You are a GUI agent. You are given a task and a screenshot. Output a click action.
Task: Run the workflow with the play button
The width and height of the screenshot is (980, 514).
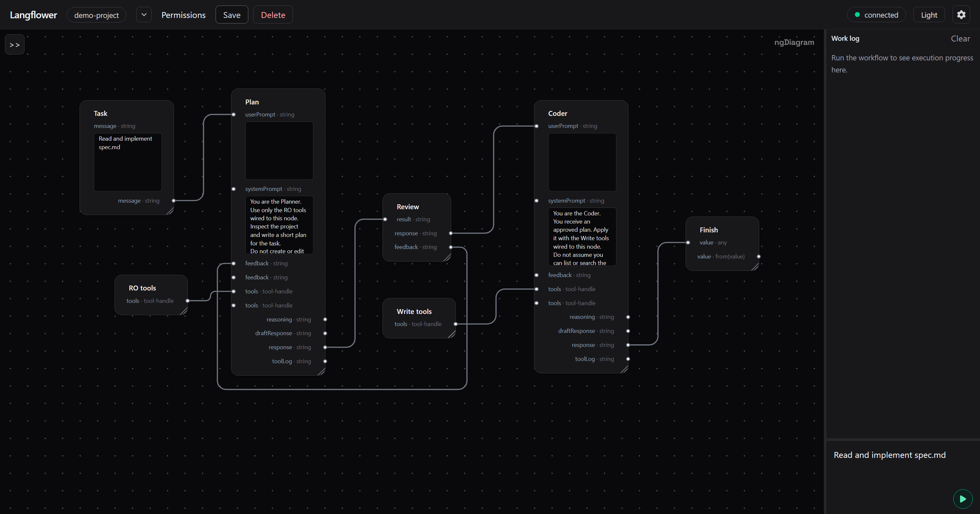pyautogui.click(x=962, y=499)
